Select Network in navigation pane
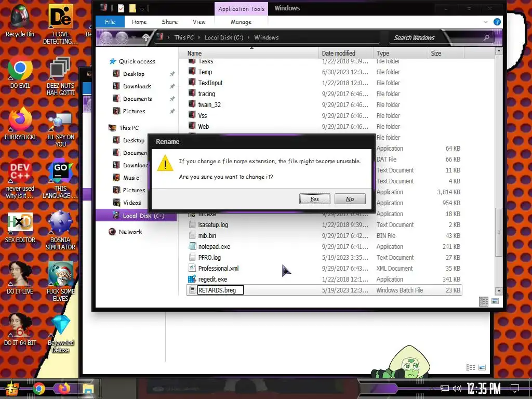532x399 pixels. 130,232
